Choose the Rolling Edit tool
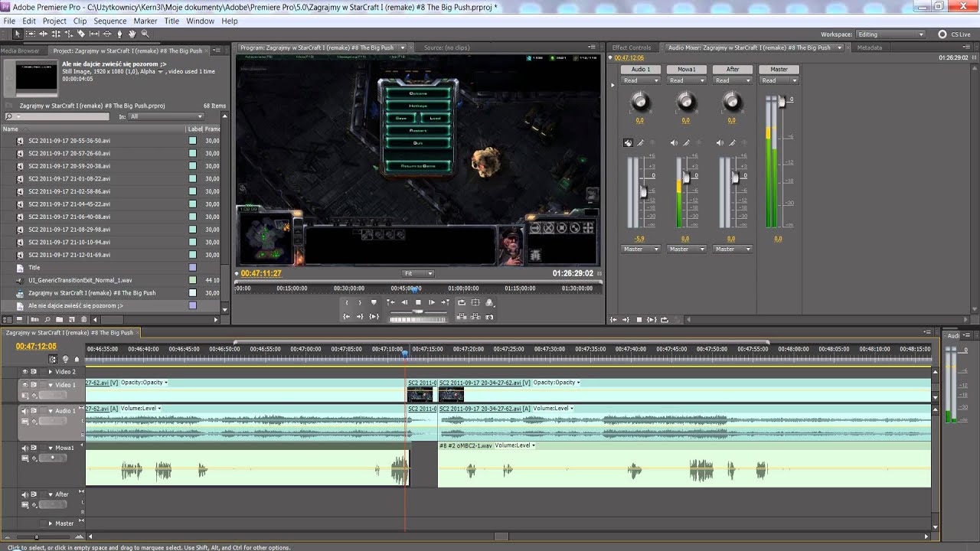980x551 pixels. point(56,34)
